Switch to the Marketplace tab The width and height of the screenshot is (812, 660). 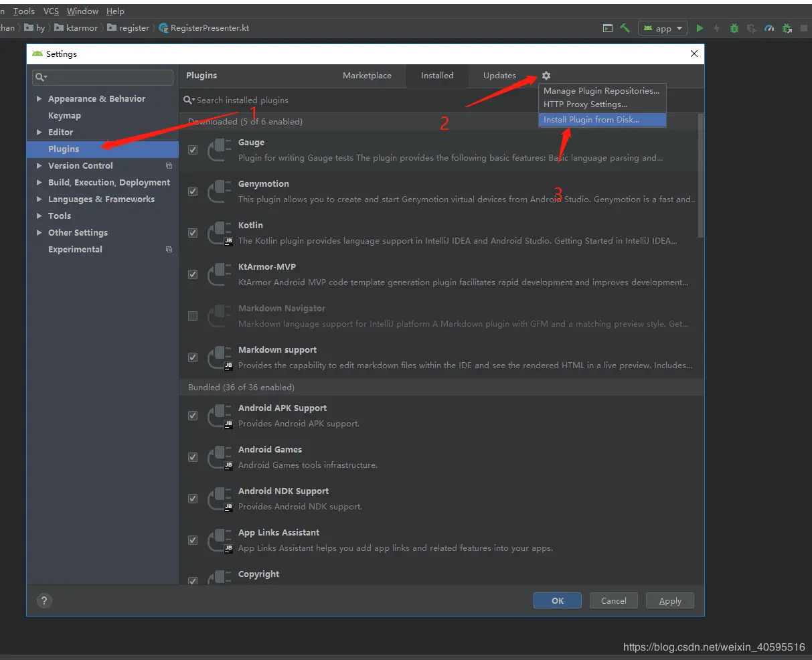point(367,76)
